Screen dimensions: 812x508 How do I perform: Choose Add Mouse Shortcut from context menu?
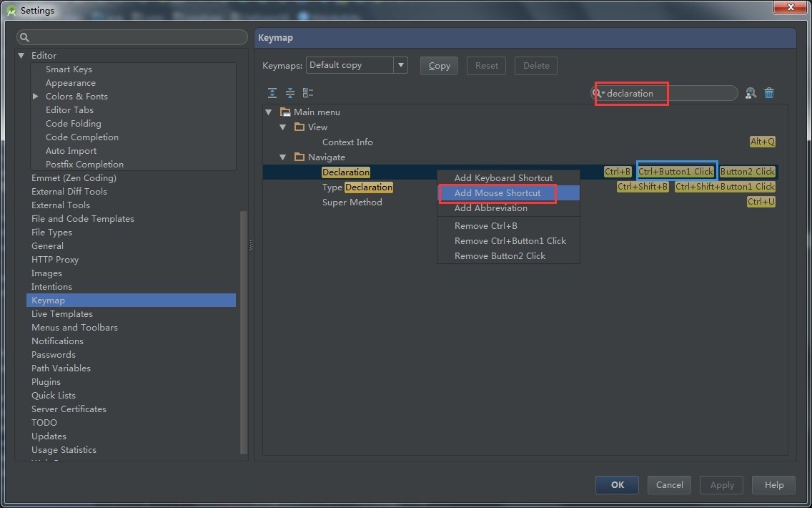(497, 193)
